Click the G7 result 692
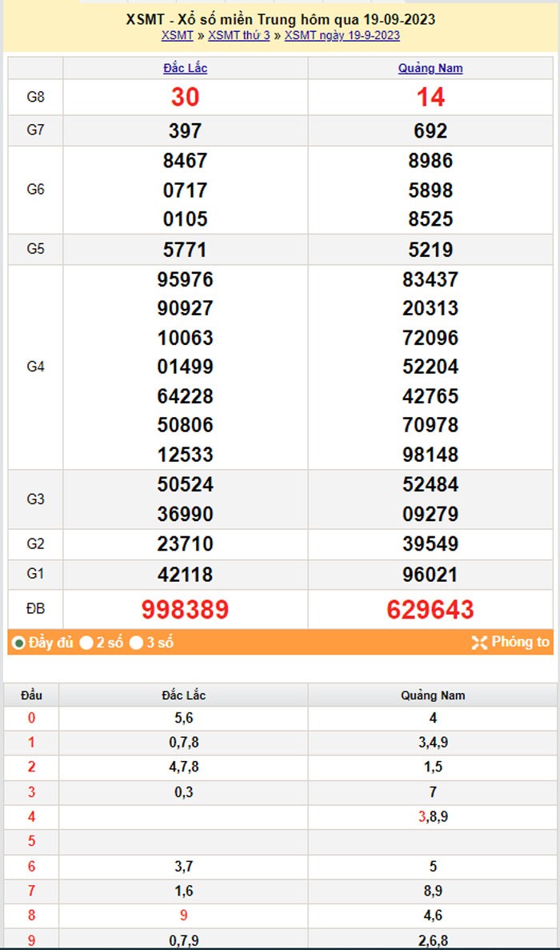The image size is (560, 950). coord(430,131)
